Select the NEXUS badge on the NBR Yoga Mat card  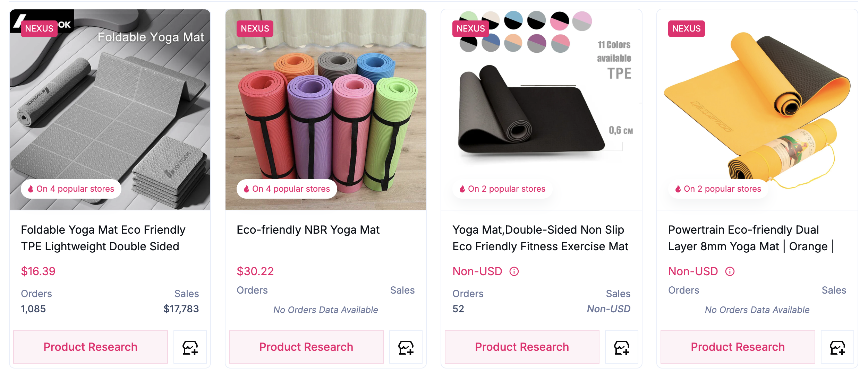click(x=255, y=29)
